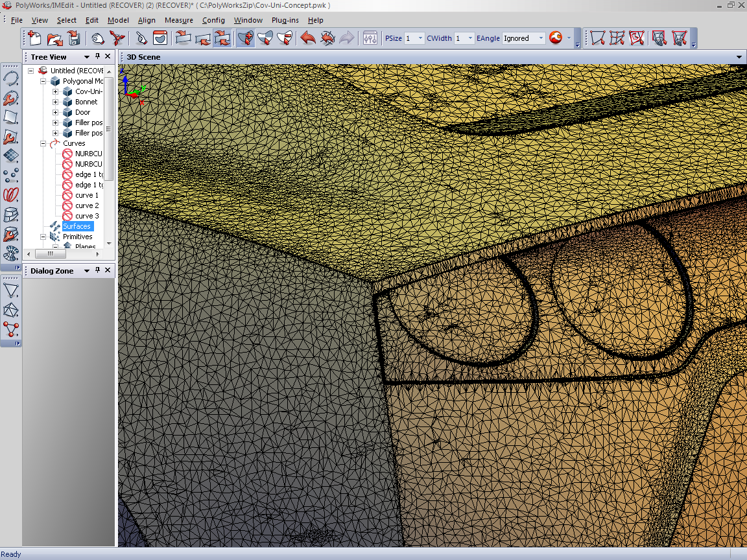Click the save project floppy disk icon
This screenshot has height=560, width=747.
pos(74,38)
